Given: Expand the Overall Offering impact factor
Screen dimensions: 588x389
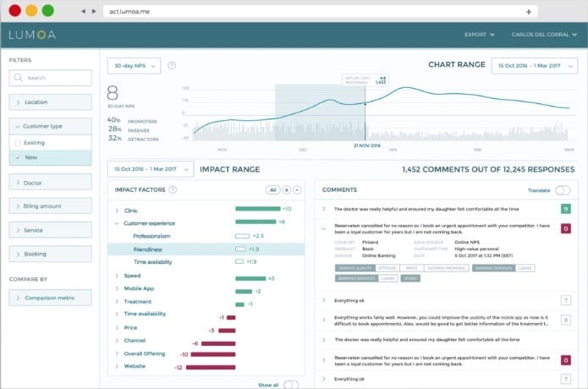Looking at the screenshot, I should (x=117, y=353).
